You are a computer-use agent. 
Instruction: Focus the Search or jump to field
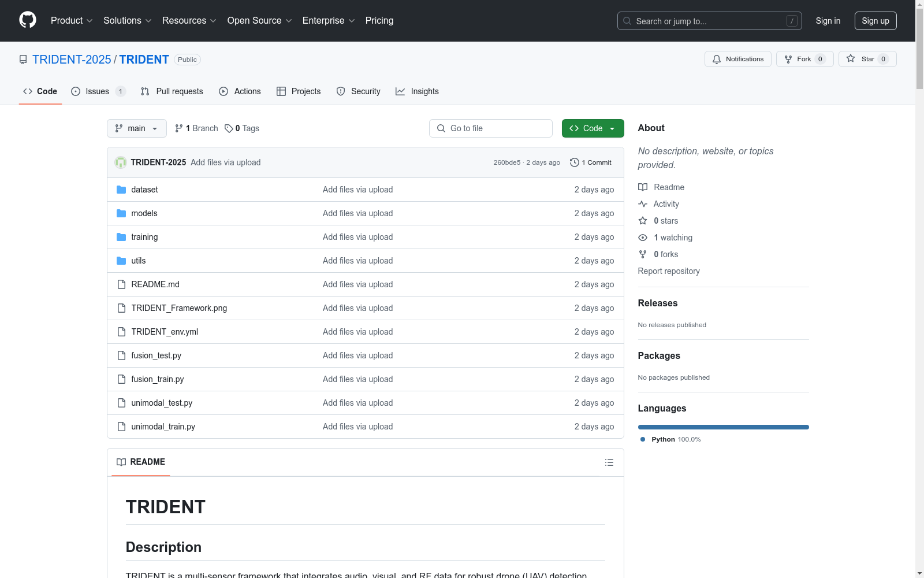710,21
